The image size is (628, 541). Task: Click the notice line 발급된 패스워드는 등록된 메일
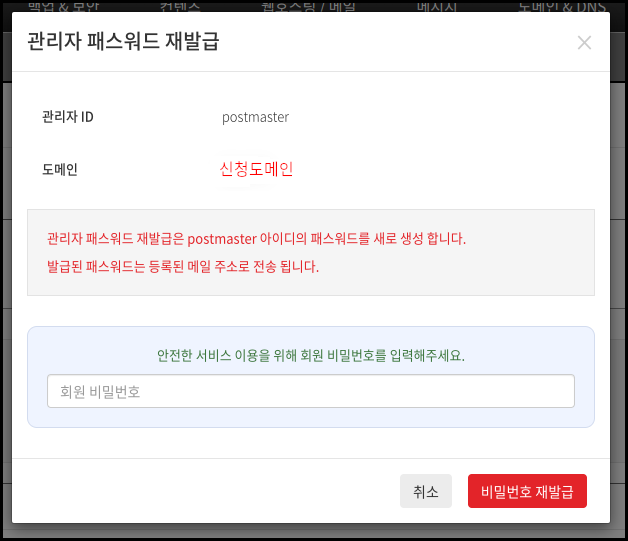tap(183, 266)
